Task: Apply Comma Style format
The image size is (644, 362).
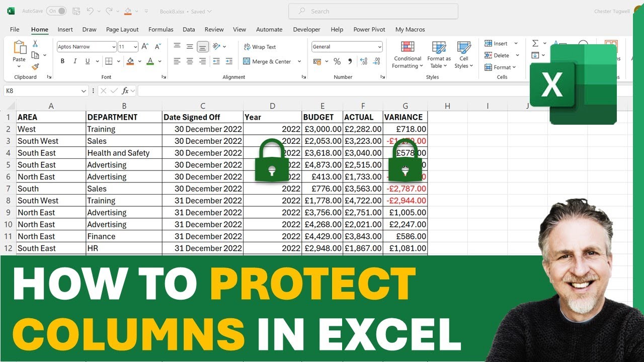Action: (350, 61)
